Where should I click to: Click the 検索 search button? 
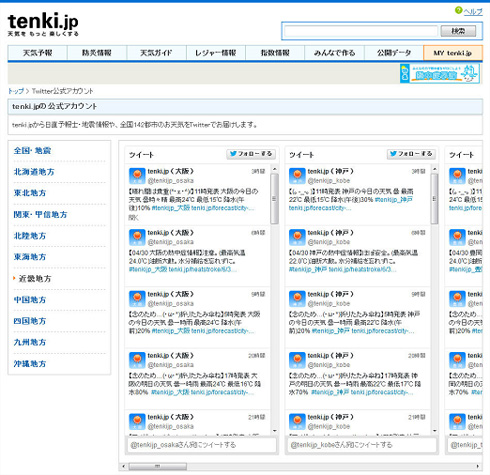point(458,31)
